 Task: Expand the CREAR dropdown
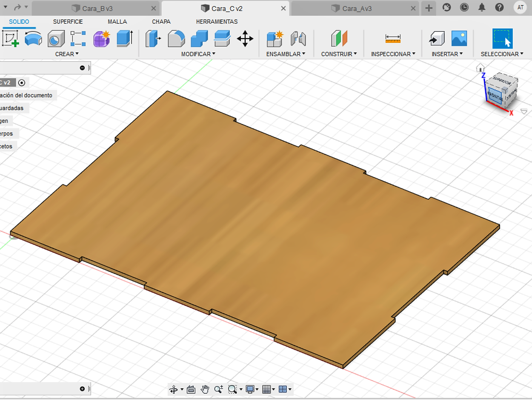(67, 54)
